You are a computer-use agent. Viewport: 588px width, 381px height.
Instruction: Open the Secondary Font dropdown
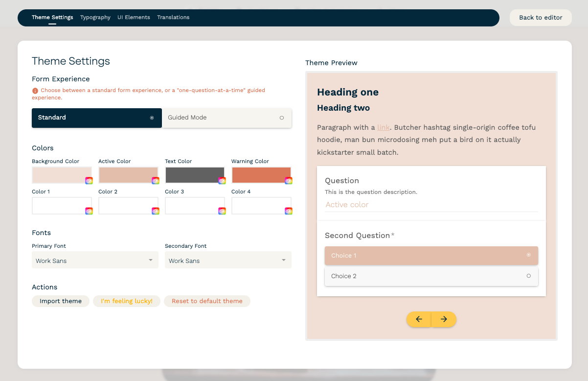click(228, 260)
